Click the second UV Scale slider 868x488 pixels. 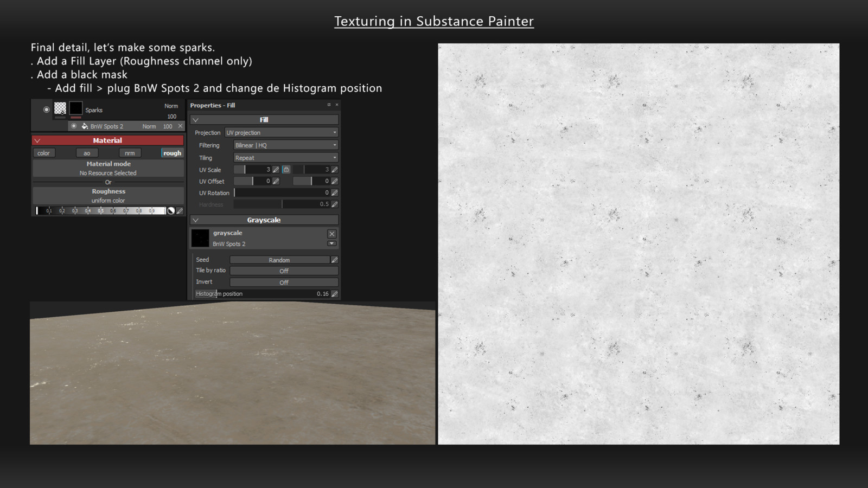(311, 170)
